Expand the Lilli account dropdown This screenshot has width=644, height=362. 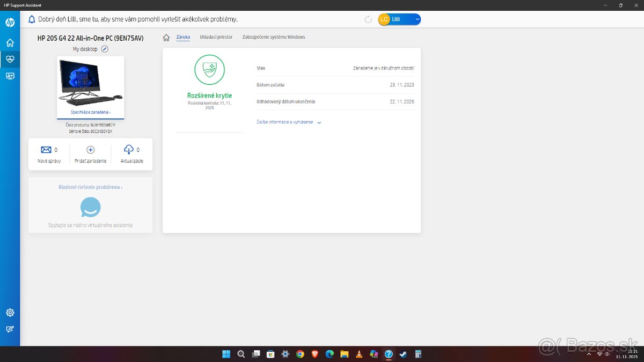[x=417, y=19]
